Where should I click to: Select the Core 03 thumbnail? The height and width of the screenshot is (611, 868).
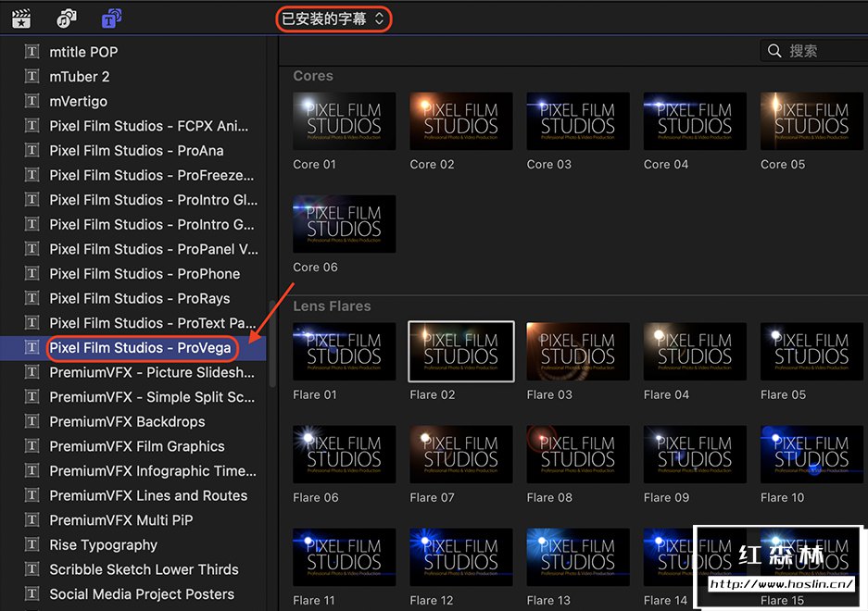tap(578, 121)
